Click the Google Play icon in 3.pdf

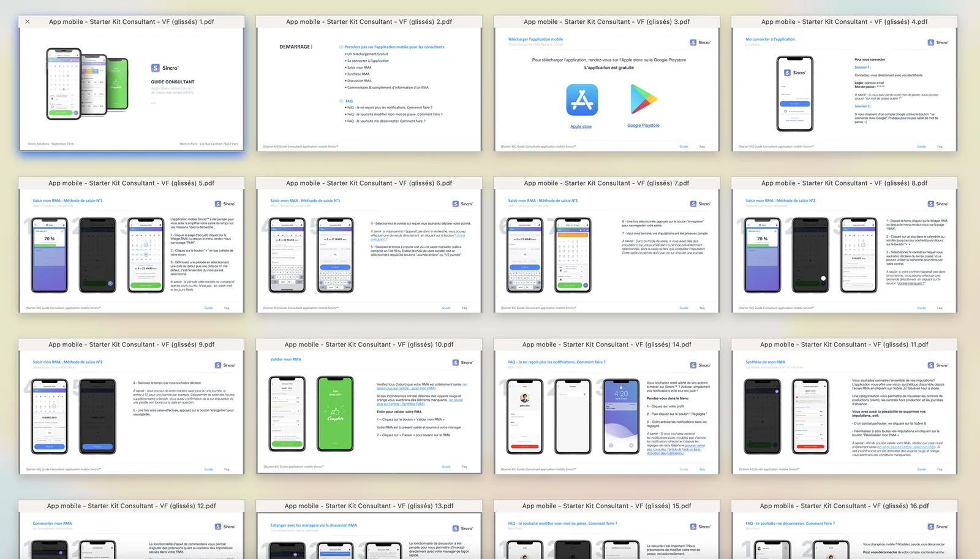(x=643, y=99)
